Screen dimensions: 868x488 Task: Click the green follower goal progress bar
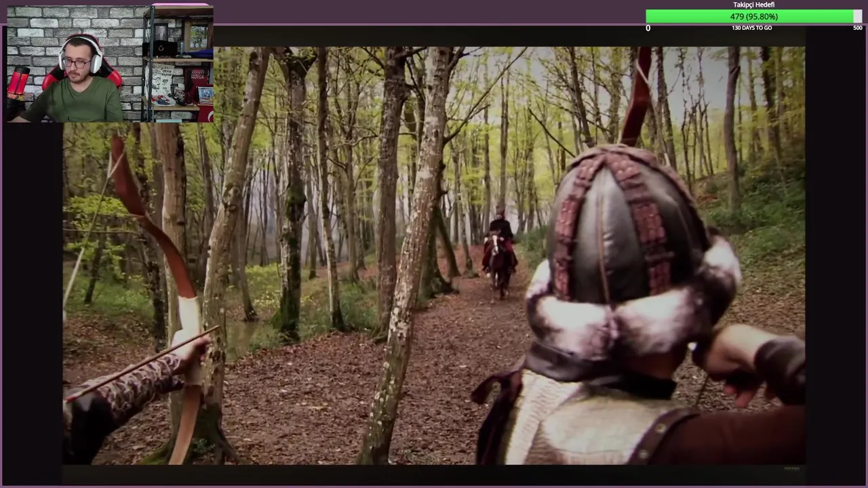(753, 16)
